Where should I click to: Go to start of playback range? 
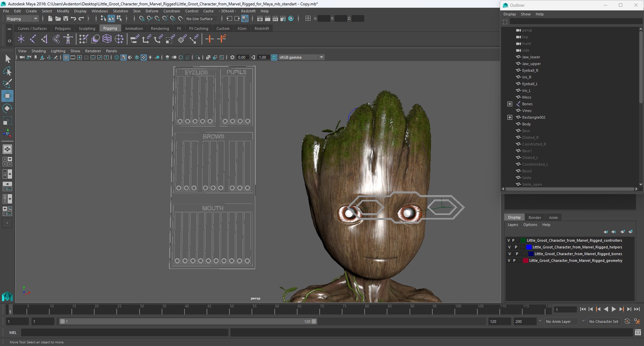583,309
